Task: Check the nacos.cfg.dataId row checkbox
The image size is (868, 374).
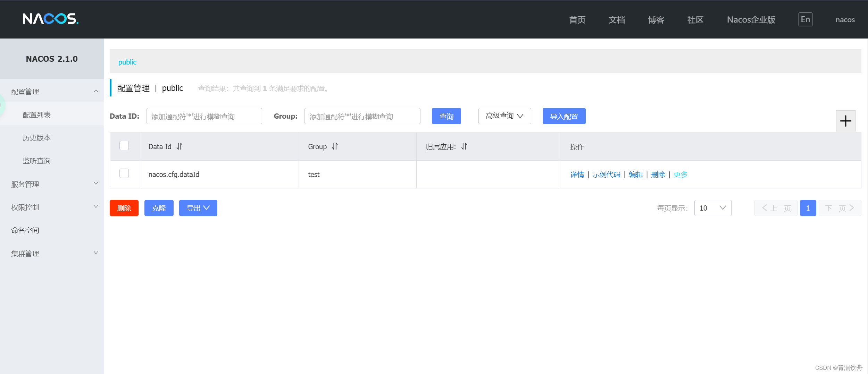Action: 124,173
